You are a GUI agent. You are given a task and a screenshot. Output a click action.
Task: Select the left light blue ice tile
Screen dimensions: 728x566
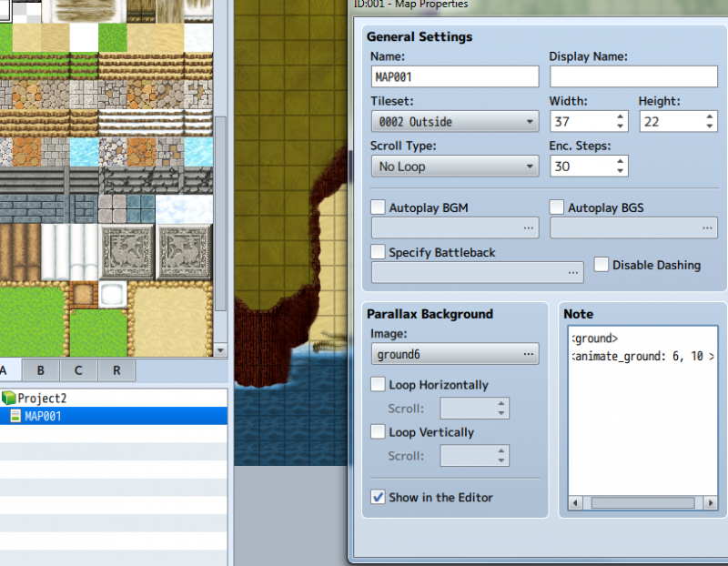tap(84, 151)
